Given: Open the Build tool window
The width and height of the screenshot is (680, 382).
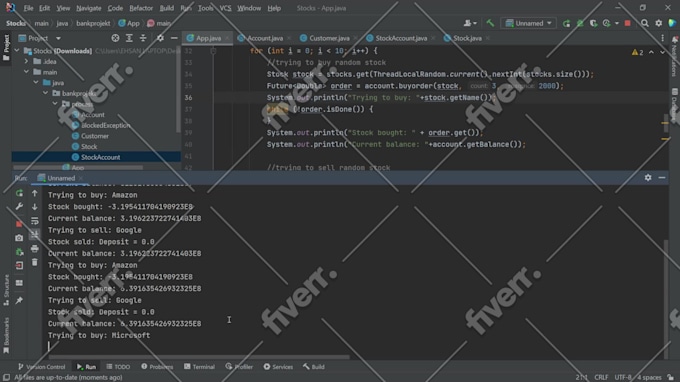Looking at the screenshot, I should tap(314, 367).
